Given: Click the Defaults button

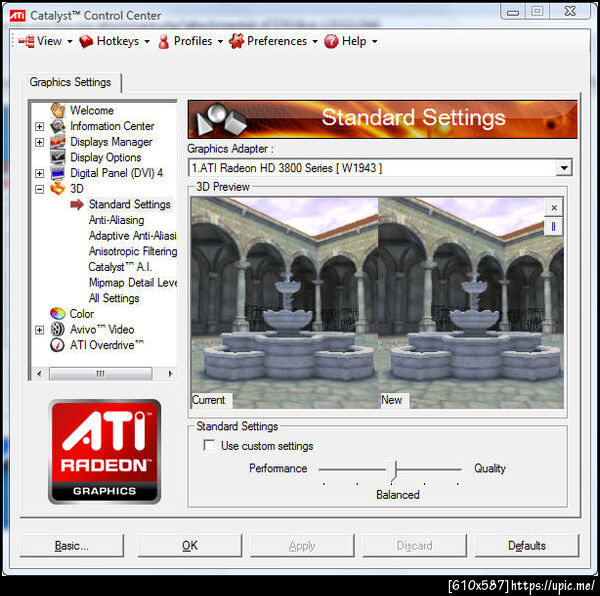Looking at the screenshot, I should click(527, 546).
